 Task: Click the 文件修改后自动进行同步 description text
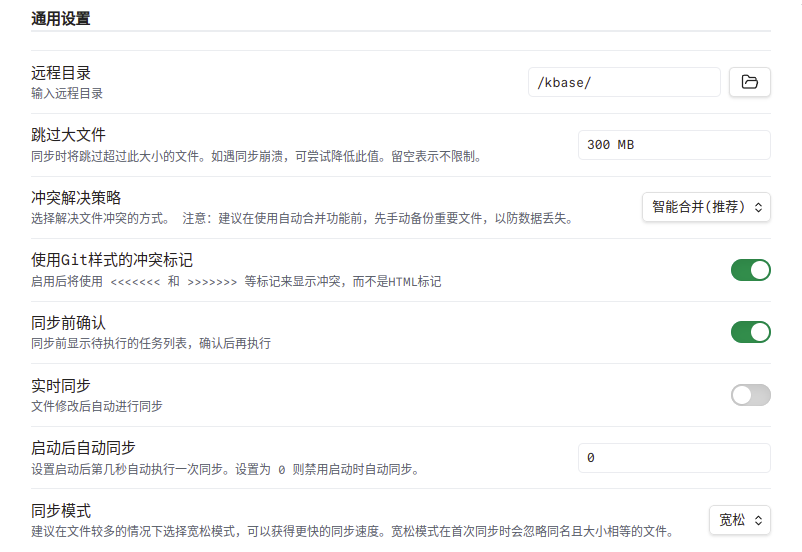(x=96, y=406)
